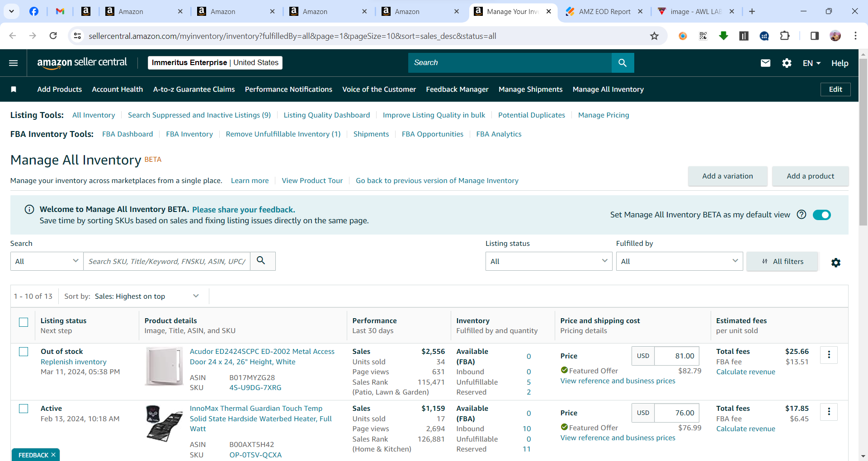868x461 pixels.
Task: Open Performance Notifications
Action: [x=288, y=89]
